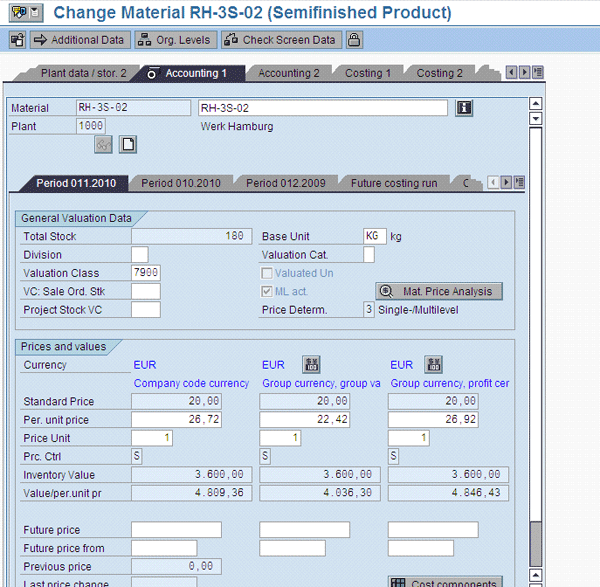Open the Costing 2 tab
Viewport: 600px width, 587px height.
click(439, 73)
